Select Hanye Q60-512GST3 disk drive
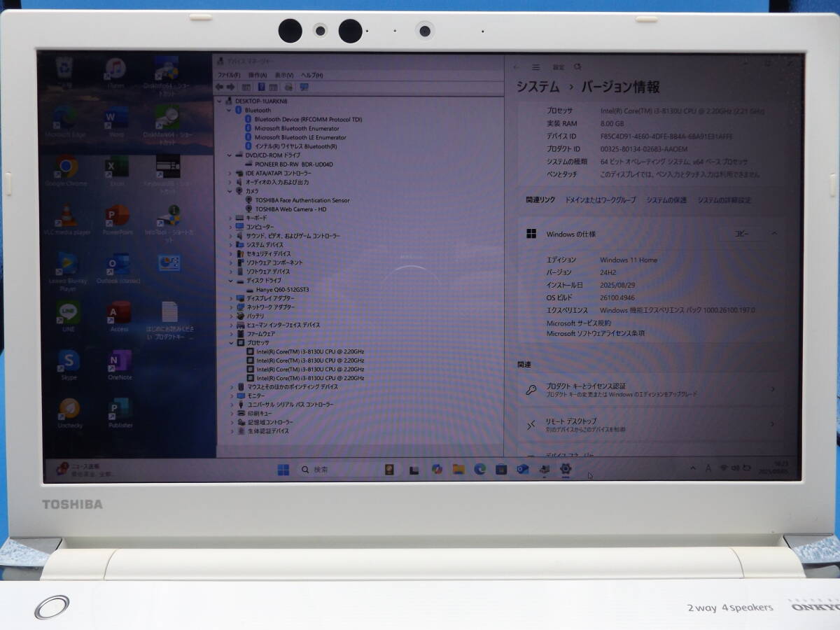 coord(282,289)
